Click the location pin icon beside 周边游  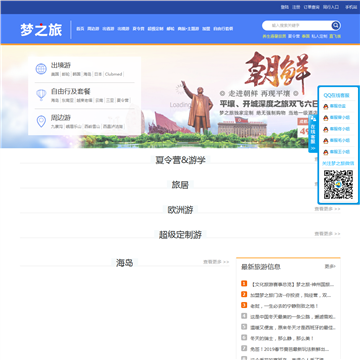(x=41, y=121)
